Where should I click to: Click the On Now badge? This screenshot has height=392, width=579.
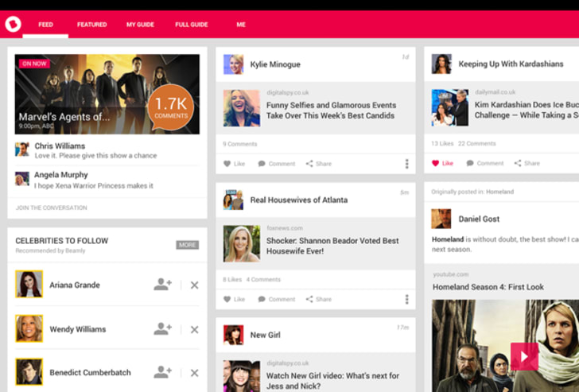[x=34, y=64]
